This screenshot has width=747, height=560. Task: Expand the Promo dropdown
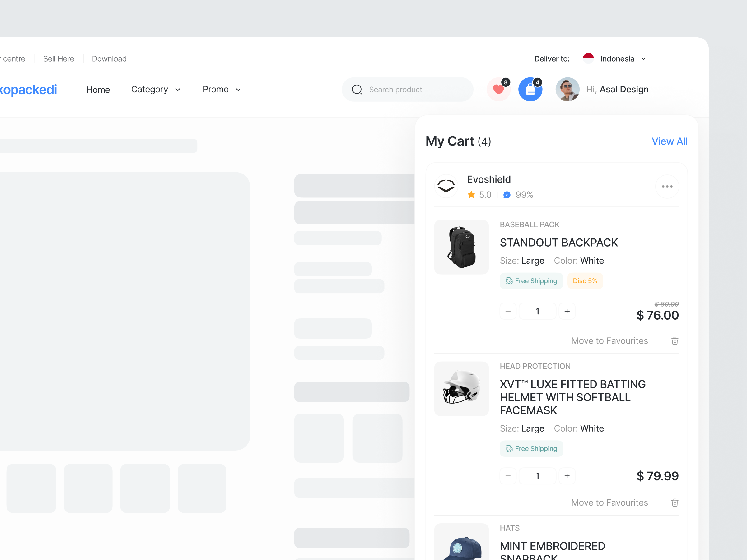tap(222, 90)
